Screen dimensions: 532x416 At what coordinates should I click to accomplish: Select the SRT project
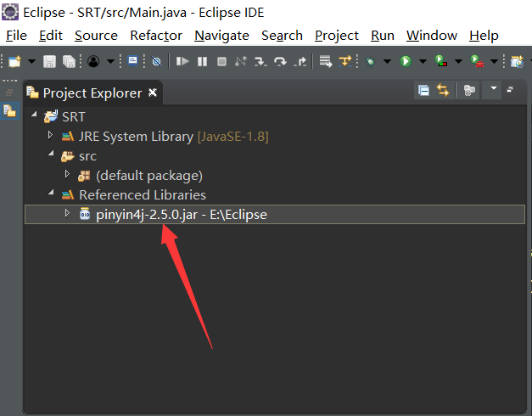(x=73, y=117)
